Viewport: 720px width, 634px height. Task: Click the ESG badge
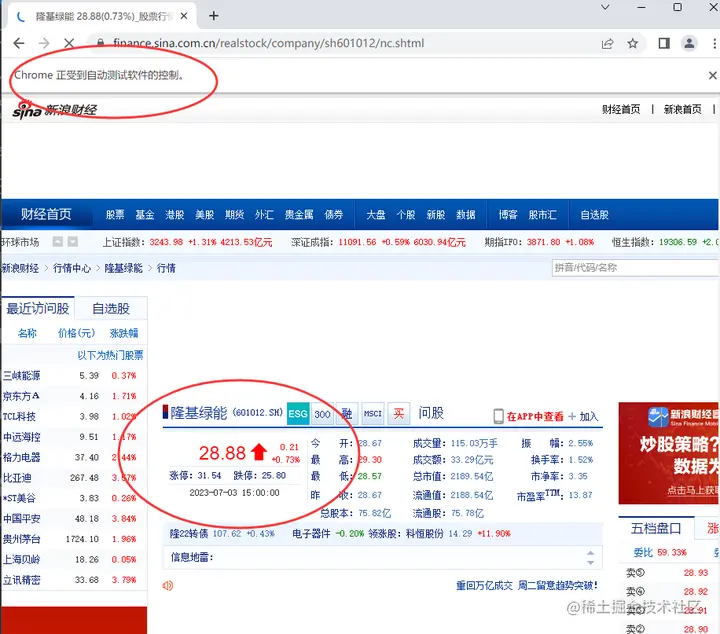click(298, 414)
